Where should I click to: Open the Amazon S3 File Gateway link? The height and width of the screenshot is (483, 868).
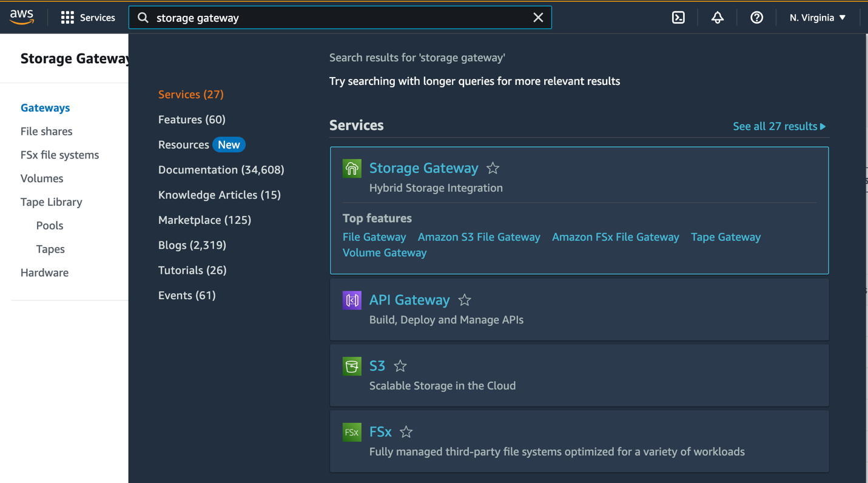click(479, 237)
